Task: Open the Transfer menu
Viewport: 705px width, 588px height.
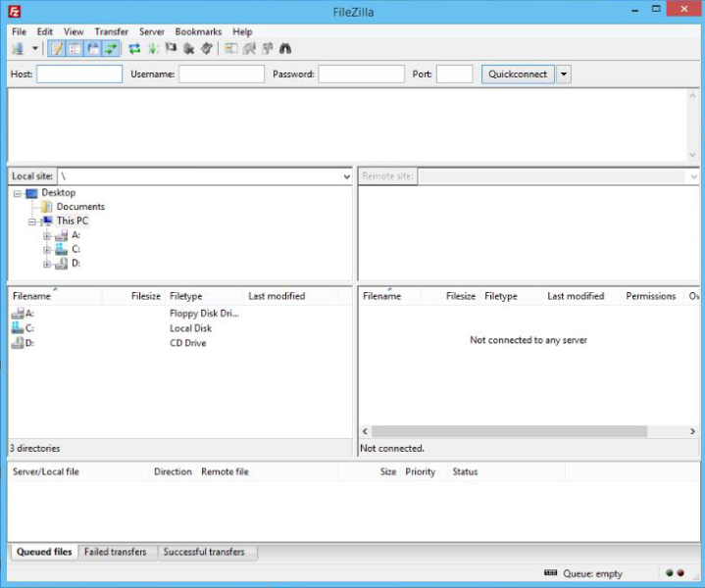Action: [x=111, y=32]
